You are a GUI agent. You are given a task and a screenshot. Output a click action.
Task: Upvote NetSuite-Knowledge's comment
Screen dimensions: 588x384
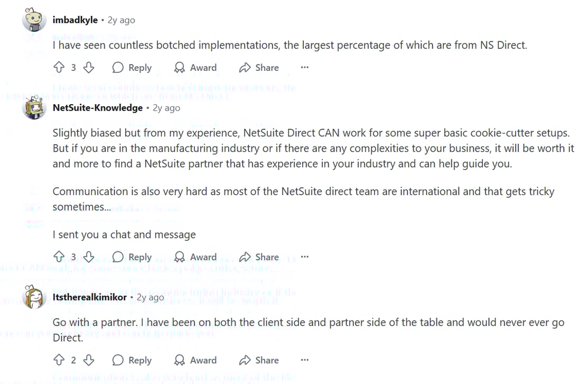click(x=60, y=257)
